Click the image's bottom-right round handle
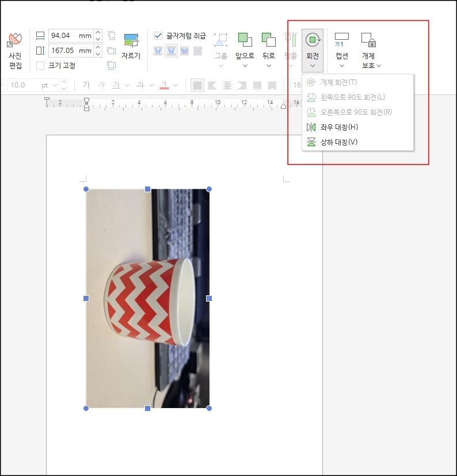The width and height of the screenshot is (457, 476). pyautogui.click(x=209, y=408)
